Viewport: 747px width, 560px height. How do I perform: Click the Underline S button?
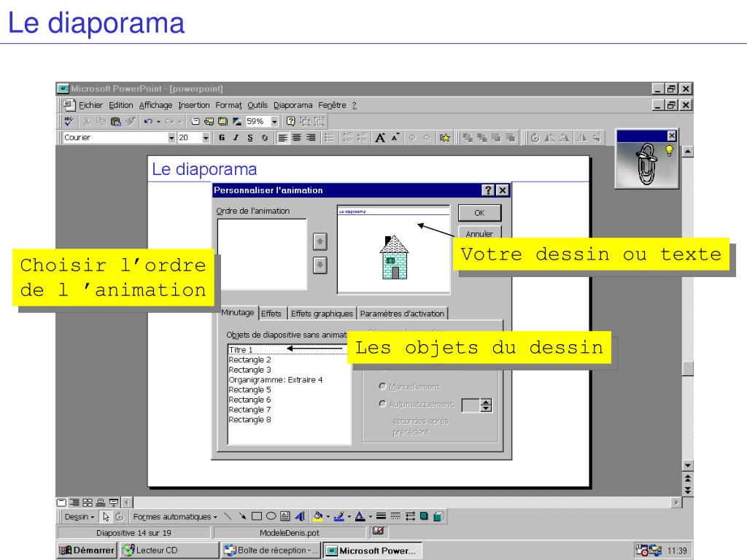250,138
